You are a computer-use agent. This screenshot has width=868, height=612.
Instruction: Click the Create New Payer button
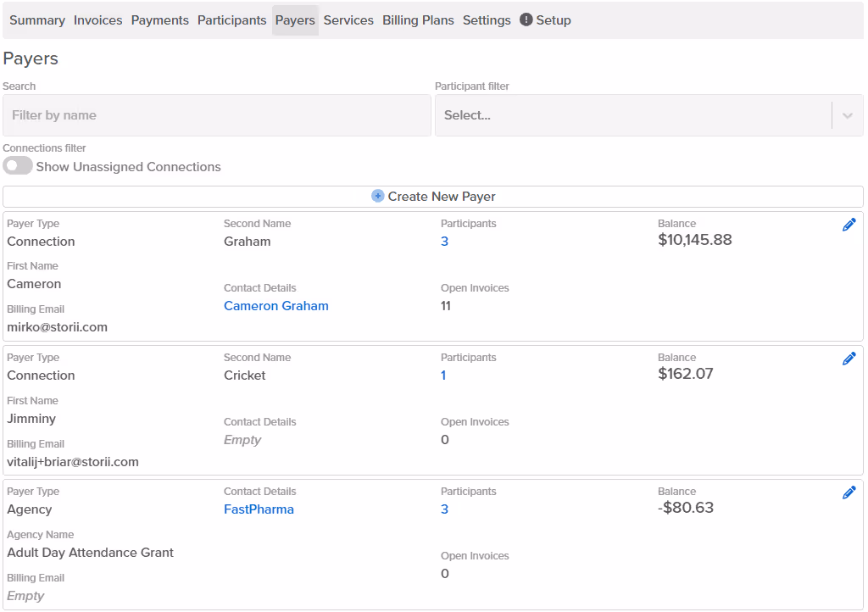(x=433, y=197)
